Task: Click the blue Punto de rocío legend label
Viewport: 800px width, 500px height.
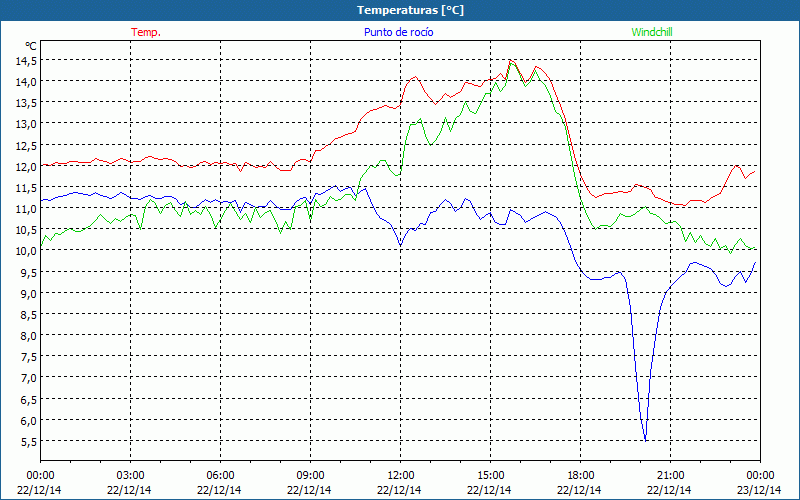Action: 398,32
